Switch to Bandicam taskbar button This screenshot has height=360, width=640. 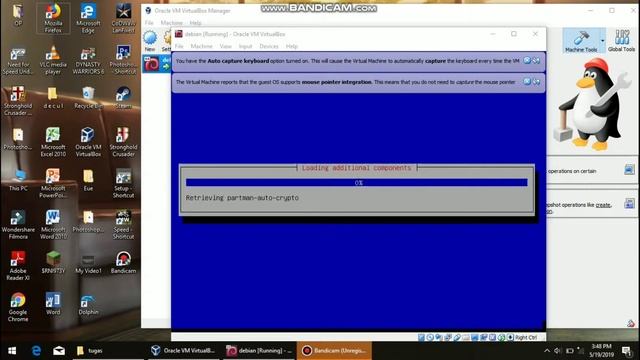click(334, 351)
